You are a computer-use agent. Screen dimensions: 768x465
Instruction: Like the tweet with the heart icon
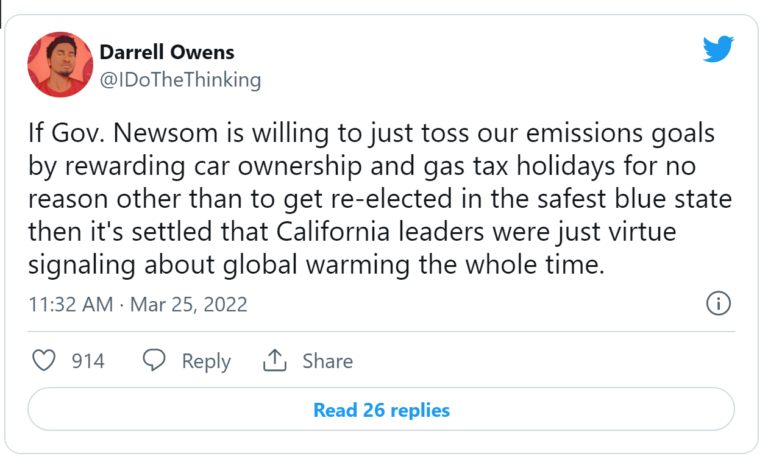(44, 361)
